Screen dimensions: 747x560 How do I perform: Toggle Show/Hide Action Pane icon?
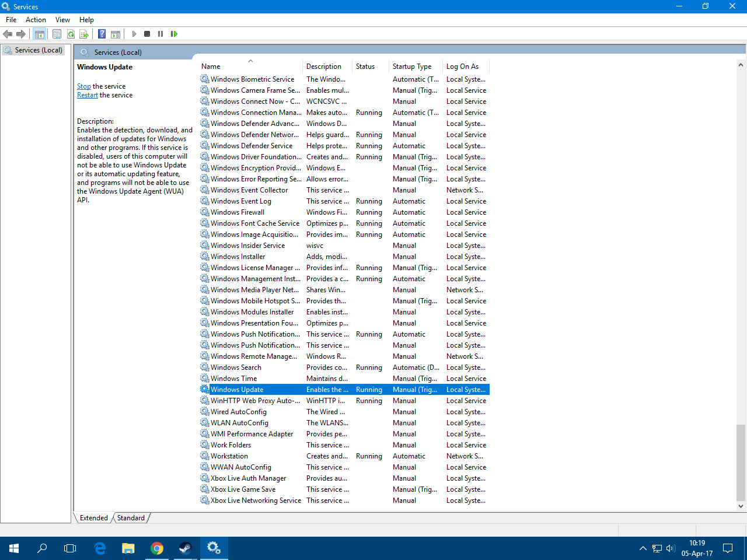(x=116, y=34)
